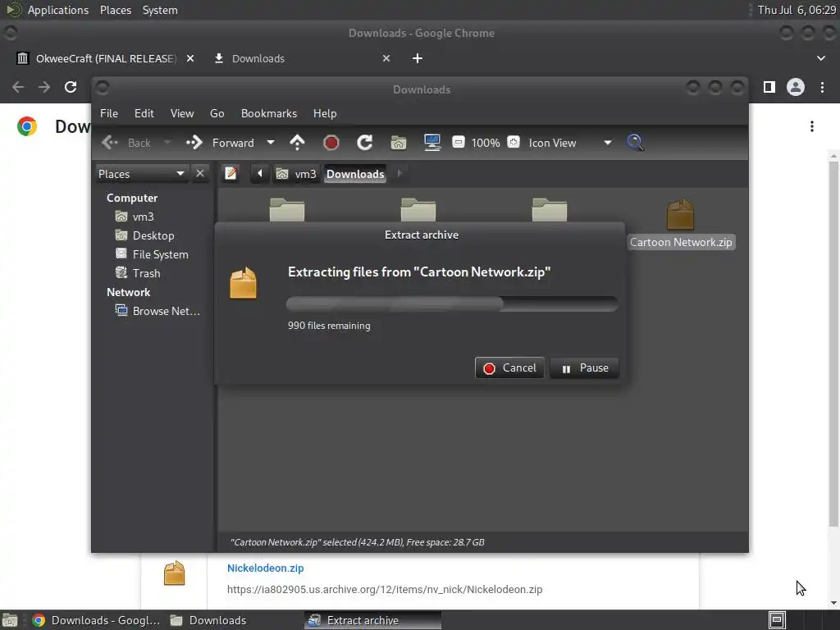
Task: Open the Places side pane dropdown
Action: pyautogui.click(x=141, y=174)
